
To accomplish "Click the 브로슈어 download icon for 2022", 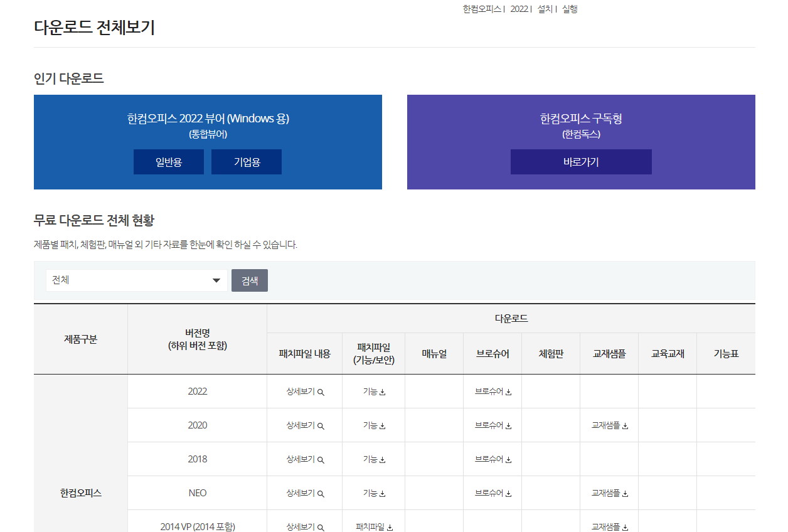I will pyautogui.click(x=509, y=392).
